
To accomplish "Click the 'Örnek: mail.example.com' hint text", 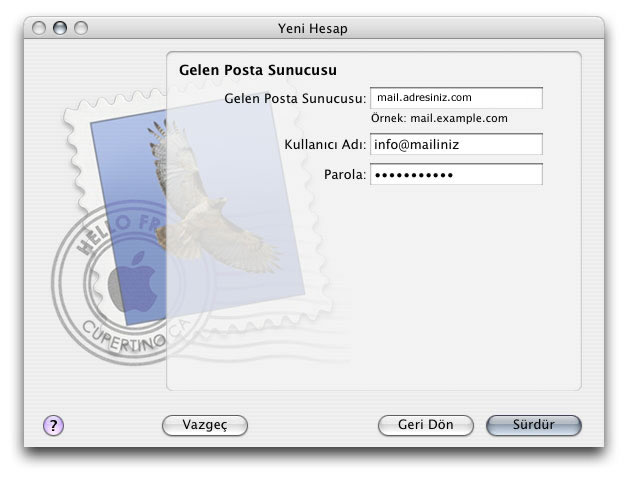I will (x=439, y=118).
